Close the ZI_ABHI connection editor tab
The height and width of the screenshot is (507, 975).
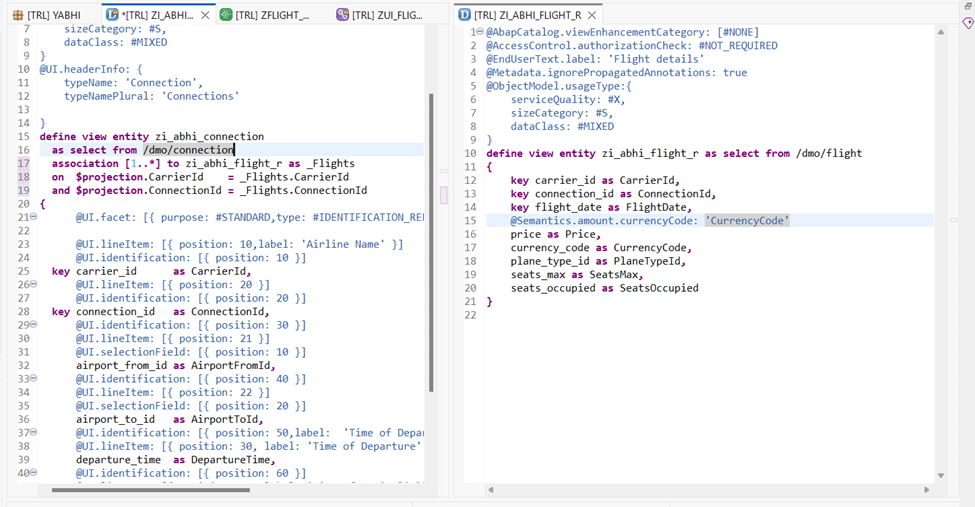coord(206,15)
